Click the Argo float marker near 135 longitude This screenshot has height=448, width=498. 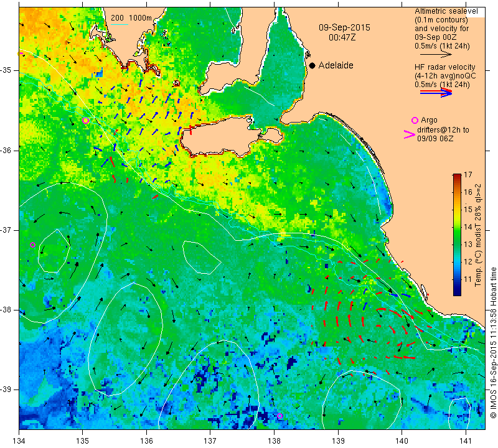tap(85, 120)
